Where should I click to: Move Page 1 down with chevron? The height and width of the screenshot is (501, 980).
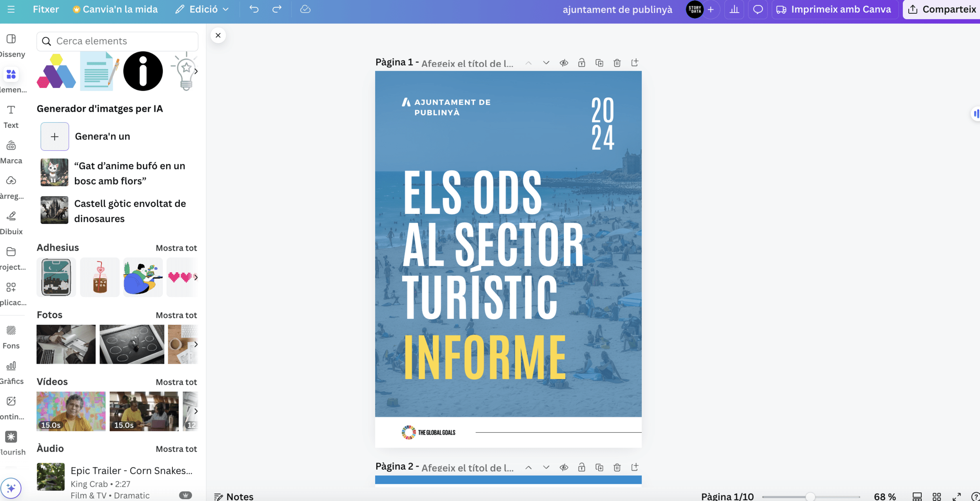(546, 63)
